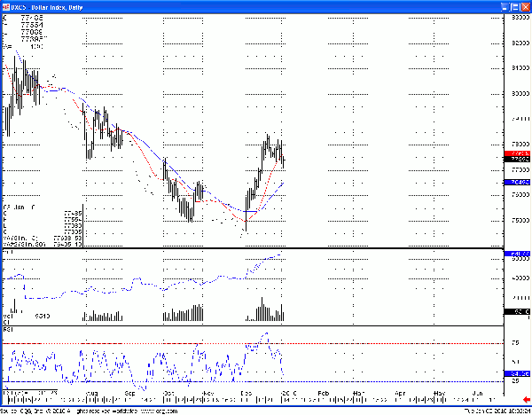Click the DXC5 chart window application icon
Screen dimensions: 532x415
(5, 5)
